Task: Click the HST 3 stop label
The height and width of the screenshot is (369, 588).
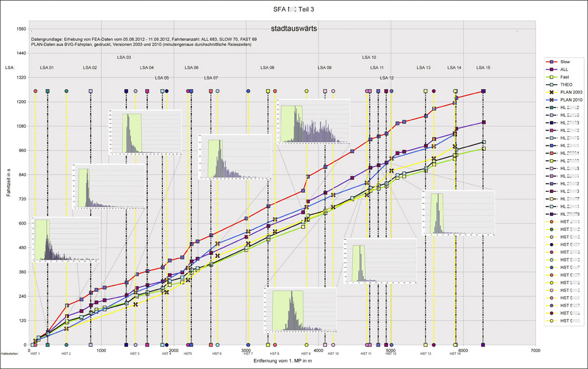Action: click(134, 354)
